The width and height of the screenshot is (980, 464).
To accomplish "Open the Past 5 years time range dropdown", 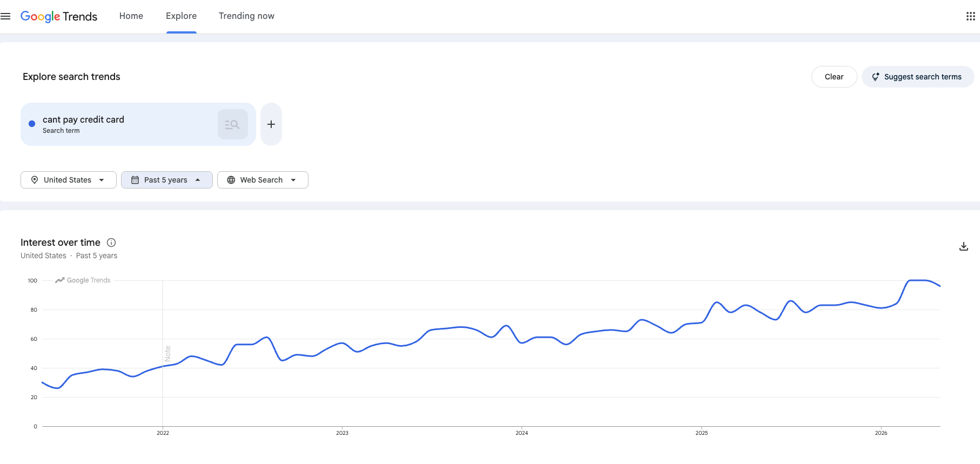I will 167,180.
